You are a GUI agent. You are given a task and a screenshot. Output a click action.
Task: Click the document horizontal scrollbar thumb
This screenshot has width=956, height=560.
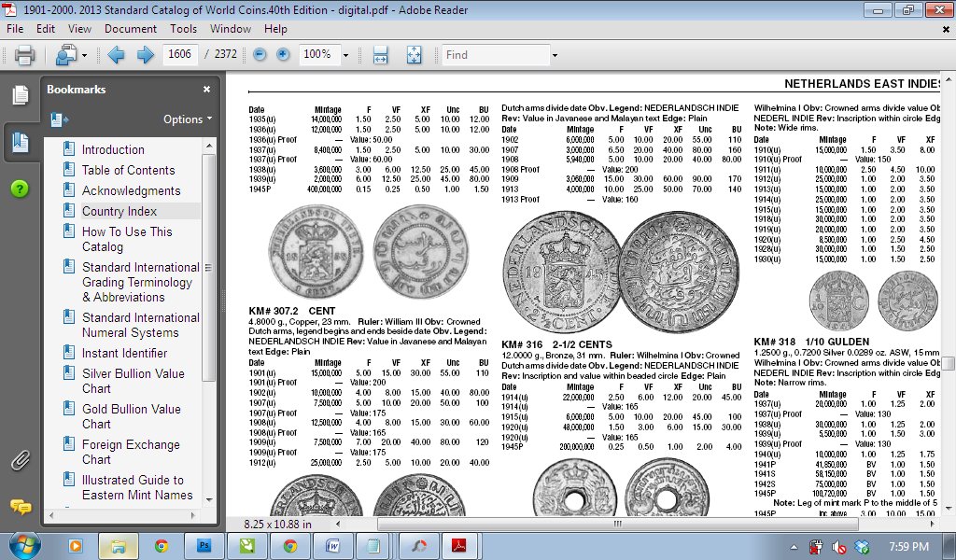(617, 524)
